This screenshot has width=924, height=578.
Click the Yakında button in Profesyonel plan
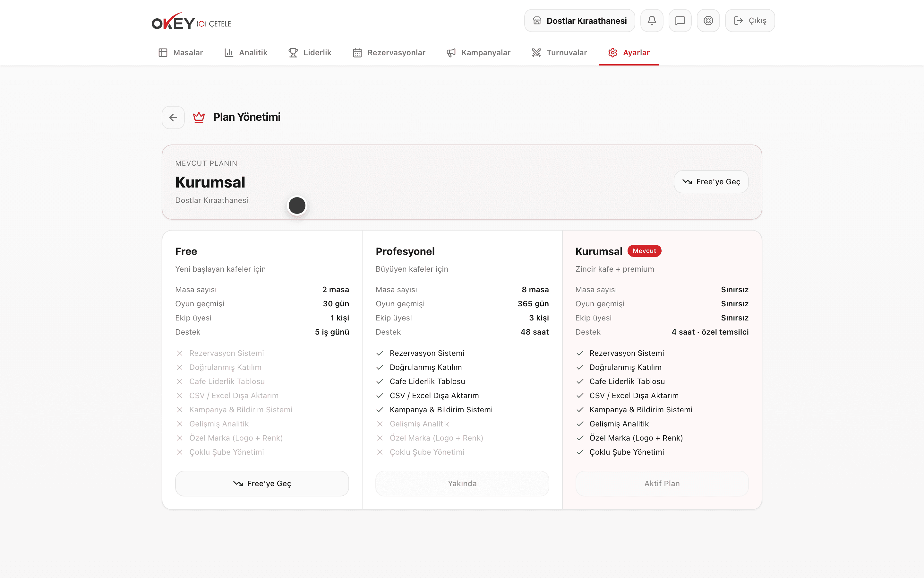point(462,484)
